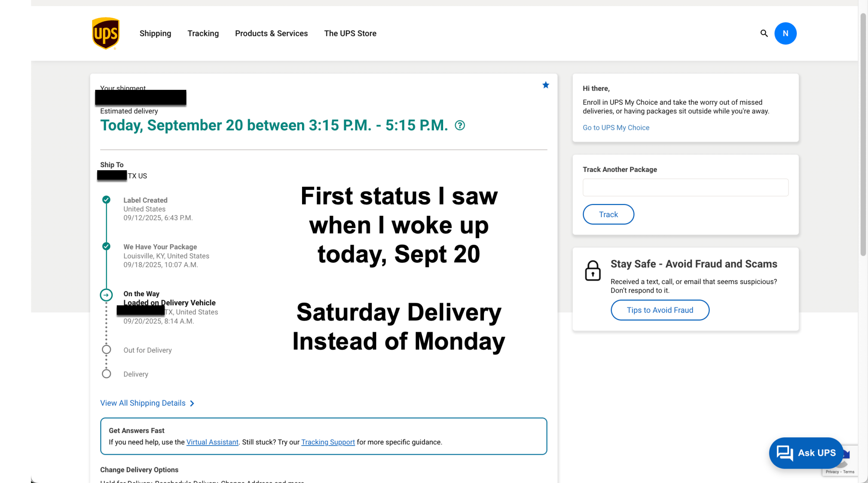
Task: Open Products & Services menu
Action: pos(271,33)
